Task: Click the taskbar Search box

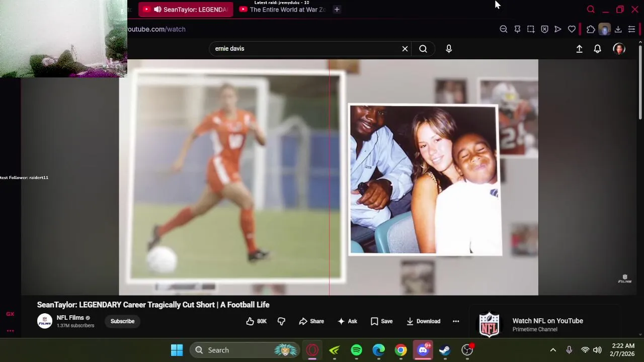Action: (x=245, y=350)
